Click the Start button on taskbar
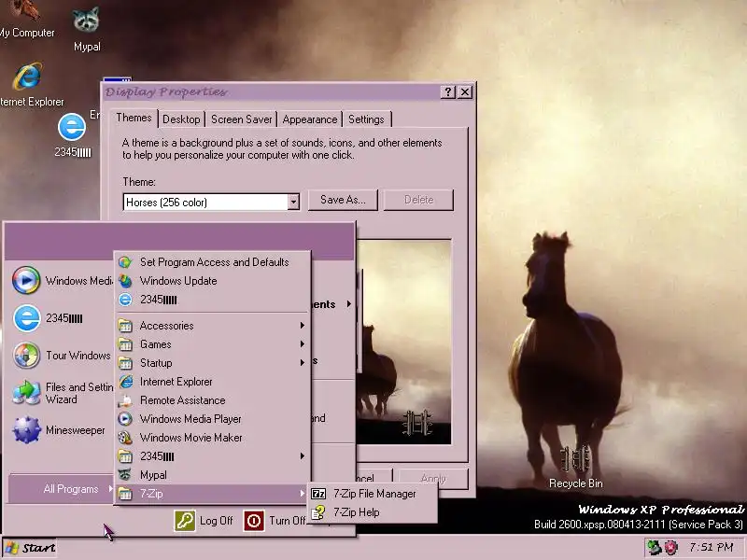Viewport: 747px width, 560px height. [30, 548]
